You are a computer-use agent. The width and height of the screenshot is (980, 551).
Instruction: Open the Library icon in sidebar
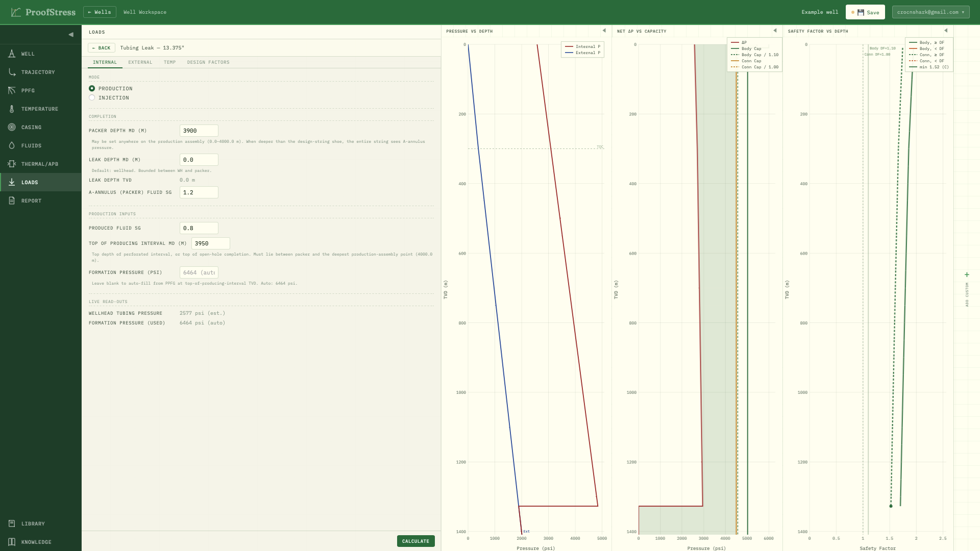pos(12,523)
